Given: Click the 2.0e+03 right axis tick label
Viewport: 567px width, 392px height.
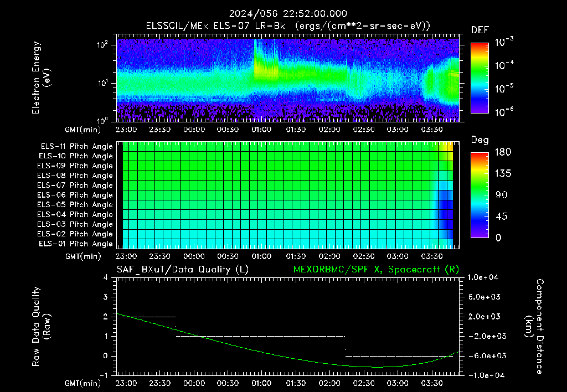Looking at the screenshot, I should pos(484,316).
